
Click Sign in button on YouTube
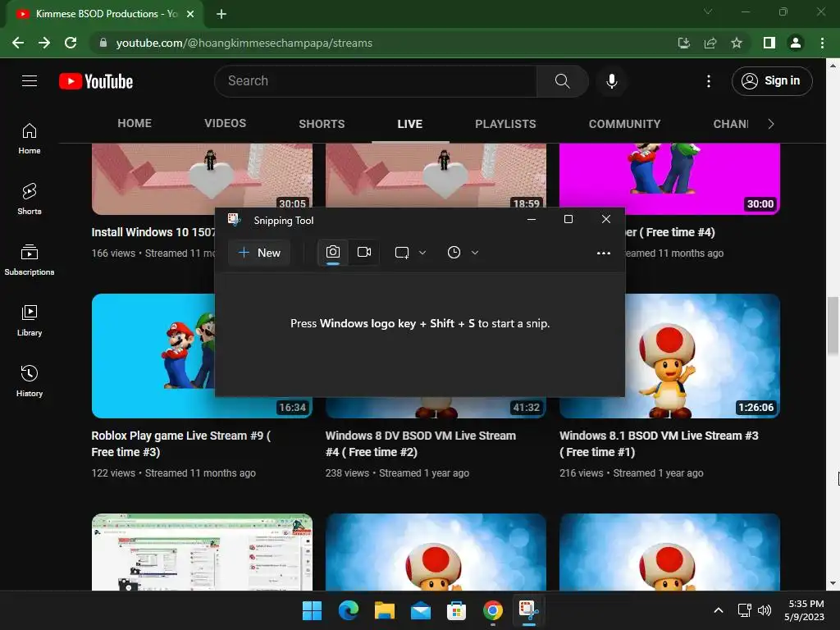[772, 81]
